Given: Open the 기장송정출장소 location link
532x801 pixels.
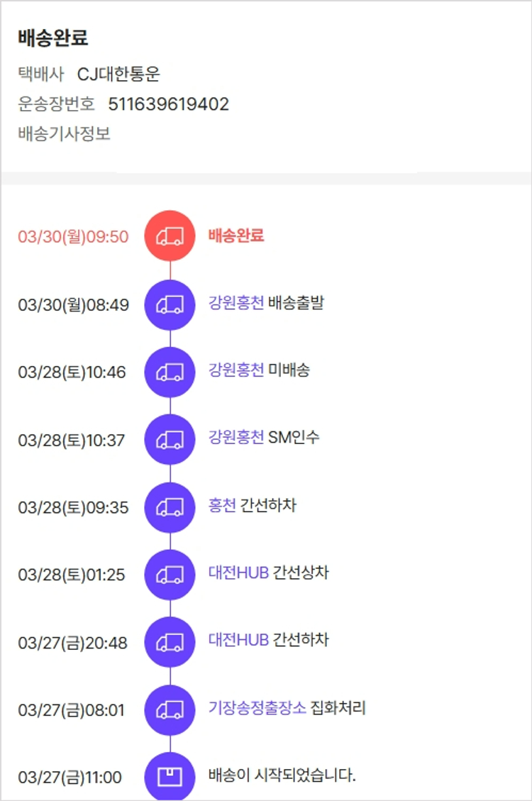Looking at the screenshot, I should point(257,707).
